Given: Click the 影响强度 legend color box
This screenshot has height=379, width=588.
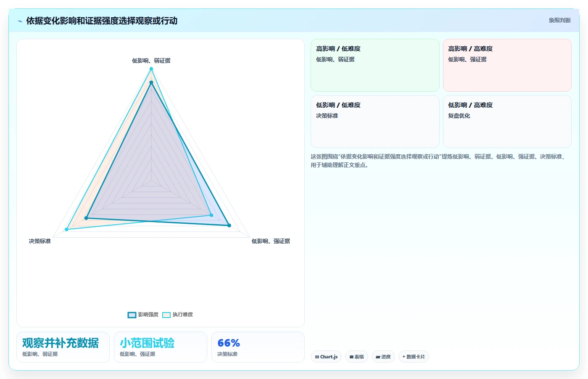Looking at the screenshot, I should (x=132, y=315).
